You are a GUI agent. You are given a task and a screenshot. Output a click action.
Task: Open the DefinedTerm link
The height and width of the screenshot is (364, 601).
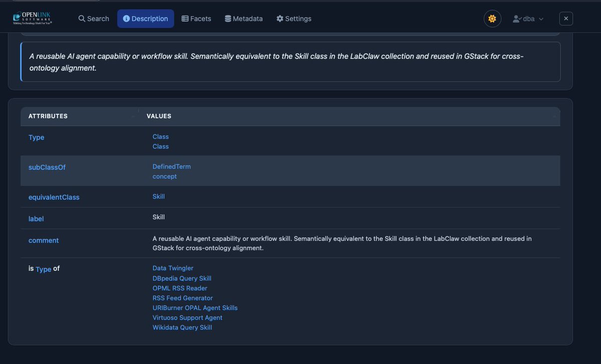[x=172, y=167]
